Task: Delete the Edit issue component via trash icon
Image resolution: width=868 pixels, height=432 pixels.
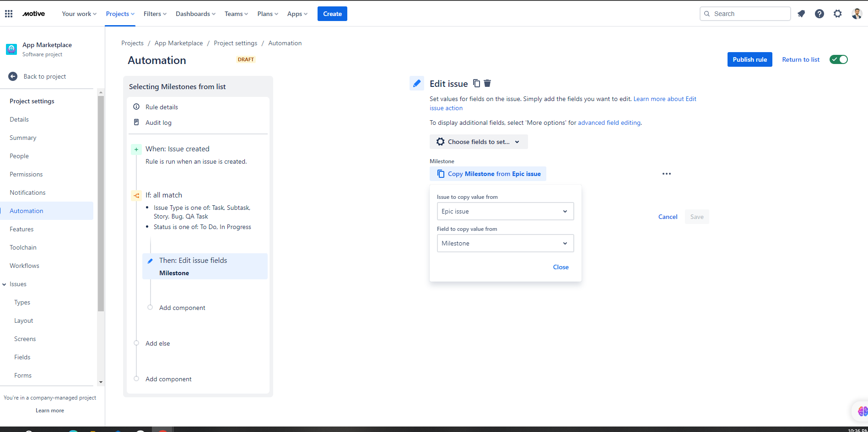Action: click(487, 83)
